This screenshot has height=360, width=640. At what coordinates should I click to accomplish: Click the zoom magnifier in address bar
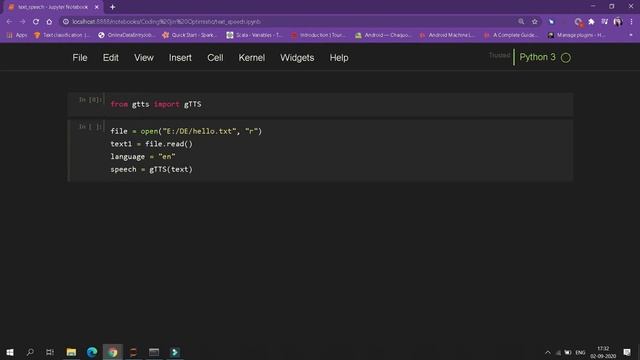(521, 22)
